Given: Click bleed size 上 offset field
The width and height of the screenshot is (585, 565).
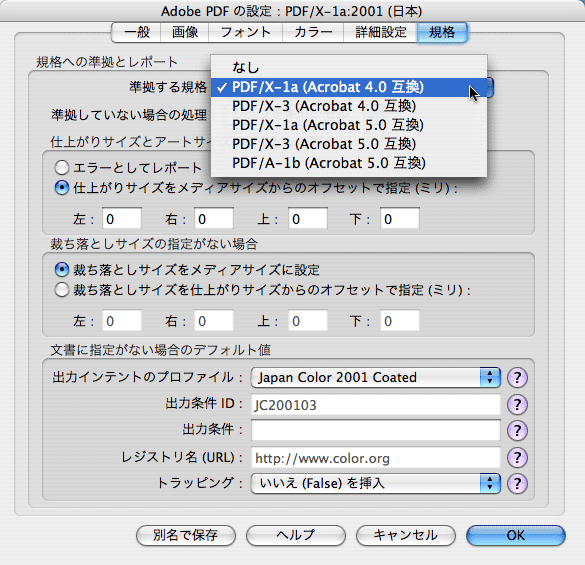Looking at the screenshot, I should click(308, 321).
